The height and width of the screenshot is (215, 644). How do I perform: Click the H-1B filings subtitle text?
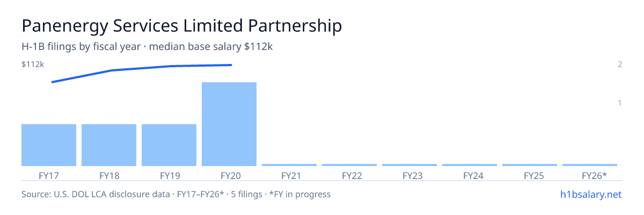(148, 47)
